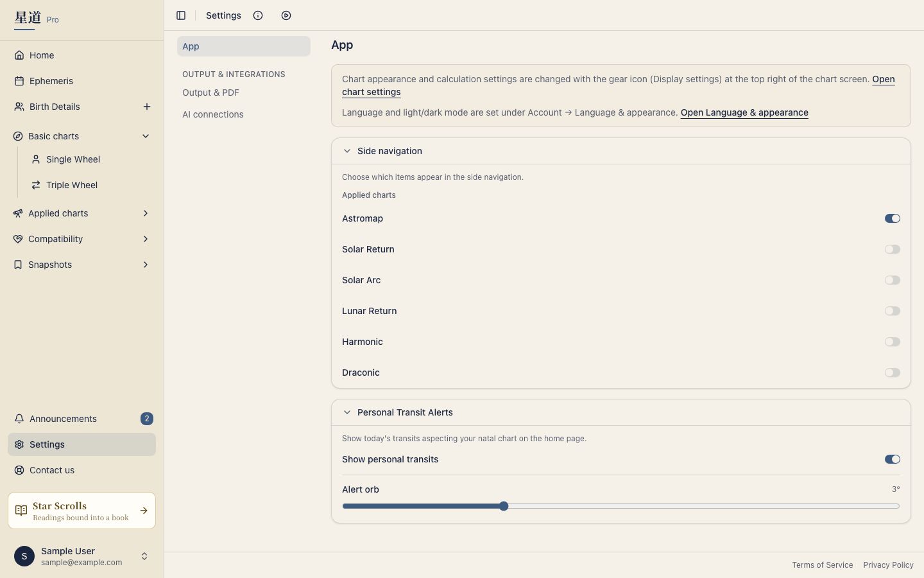Click the Snapshots bookmark icon

(x=18, y=265)
